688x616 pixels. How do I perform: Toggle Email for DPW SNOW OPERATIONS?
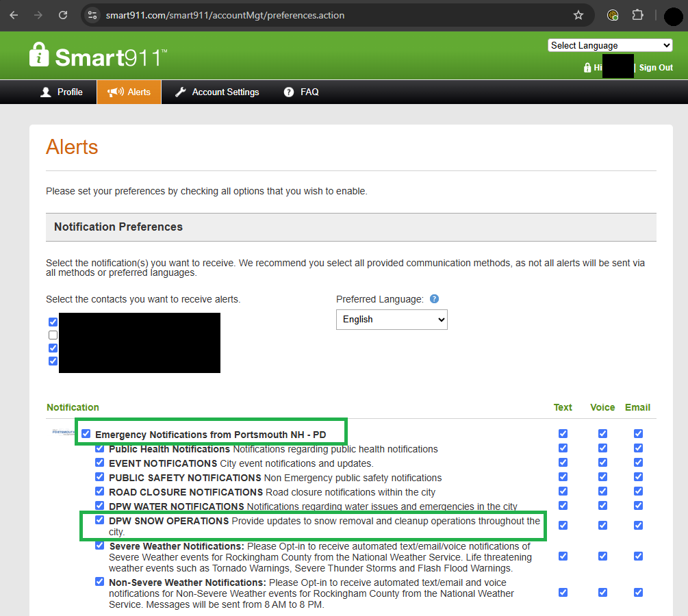[x=639, y=526]
